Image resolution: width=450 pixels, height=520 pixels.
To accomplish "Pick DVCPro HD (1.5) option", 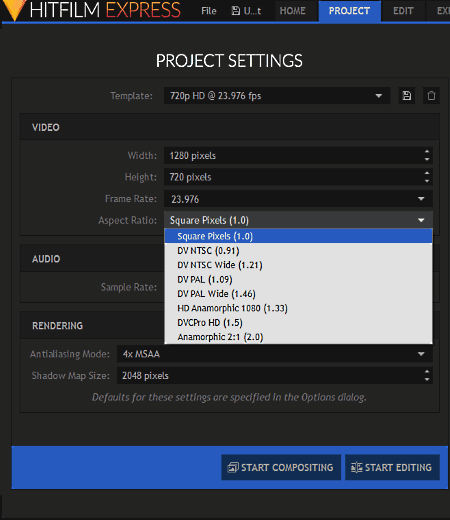I will click(298, 322).
